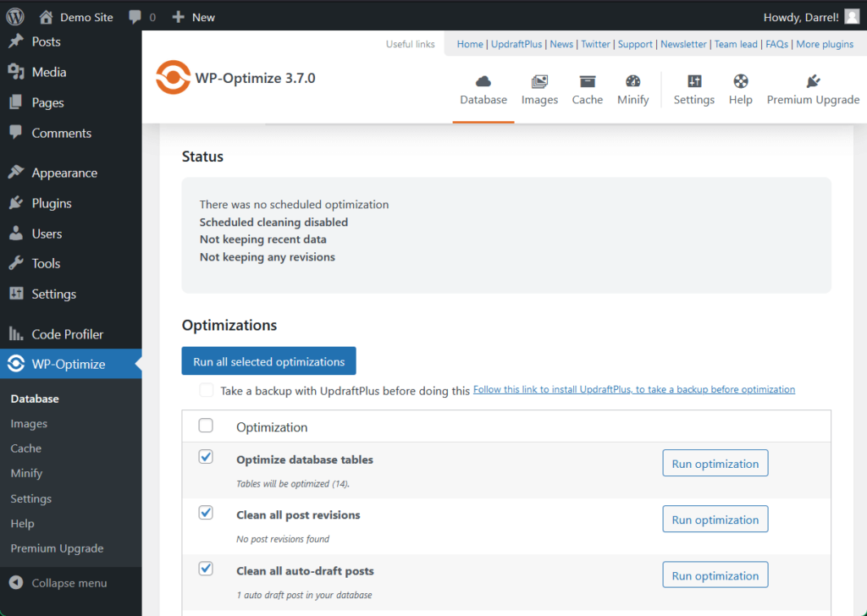Open the Demo Site home icon
This screenshot has width=867, height=616.
point(46,17)
